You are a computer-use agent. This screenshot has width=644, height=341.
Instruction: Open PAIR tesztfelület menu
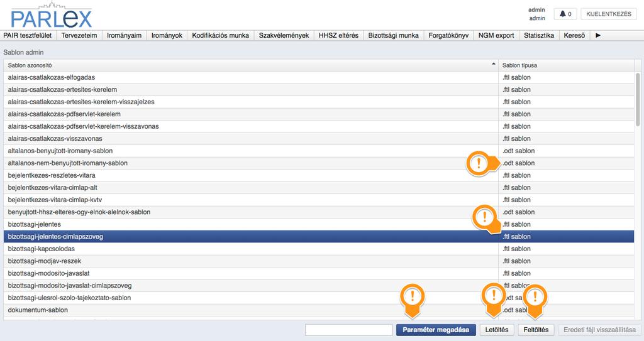tap(28, 35)
